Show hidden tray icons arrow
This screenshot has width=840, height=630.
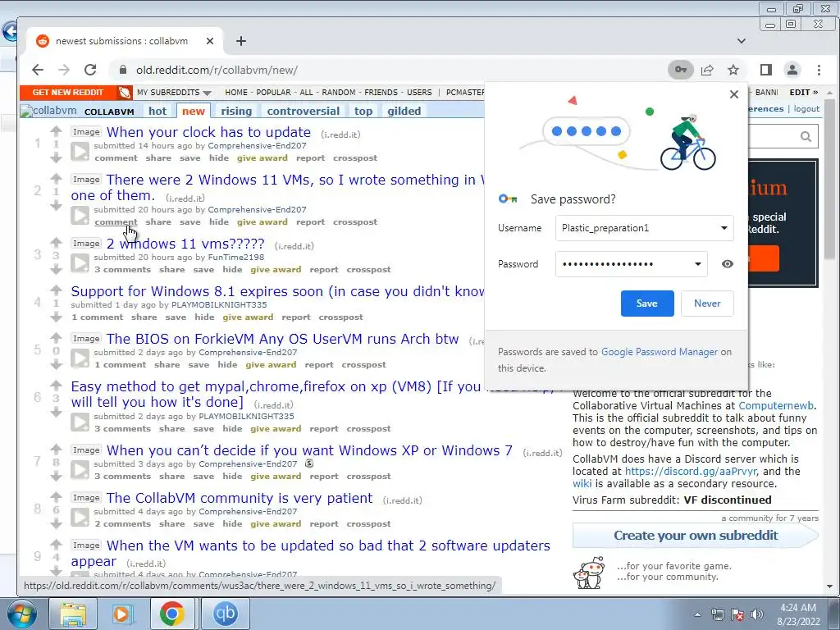pos(697,614)
